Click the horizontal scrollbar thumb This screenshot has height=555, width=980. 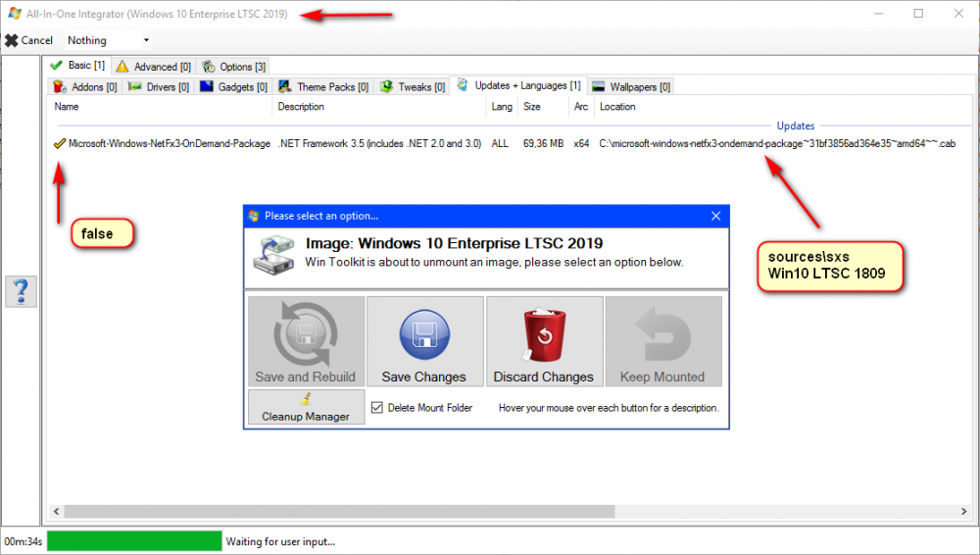339,512
